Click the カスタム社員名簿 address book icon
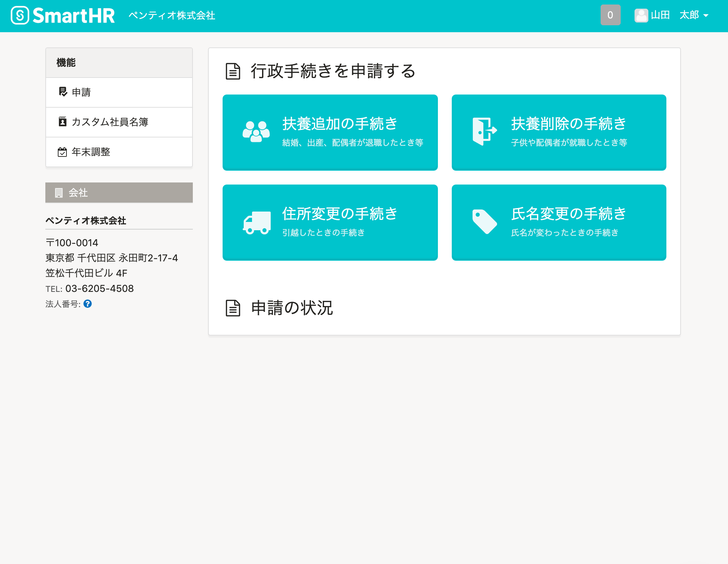Image resolution: width=728 pixels, height=564 pixels. click(x=63, y=122)
